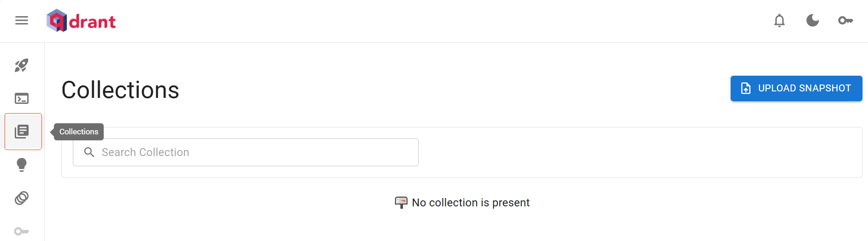
Task: Open the lightbulb Tutorial page
Action: pyautogui.click(x=22, y=165)
